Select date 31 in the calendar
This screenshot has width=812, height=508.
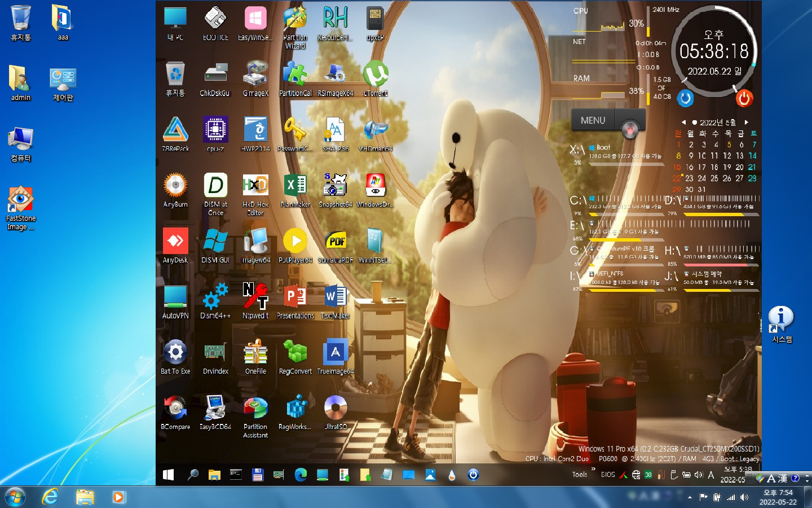tap(701, 189)
